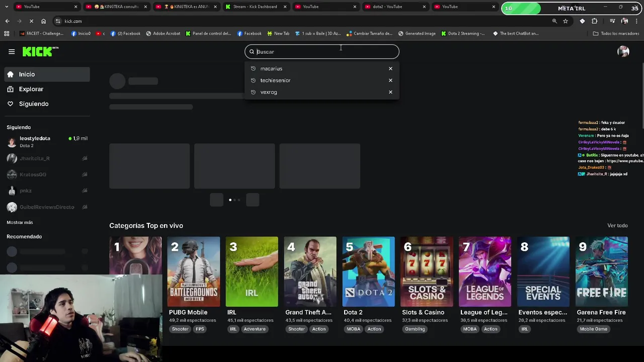The height and width of the screenshot is (362, 644).
Task: Stop page loading with the X button
Action: [x=31, y=21]
